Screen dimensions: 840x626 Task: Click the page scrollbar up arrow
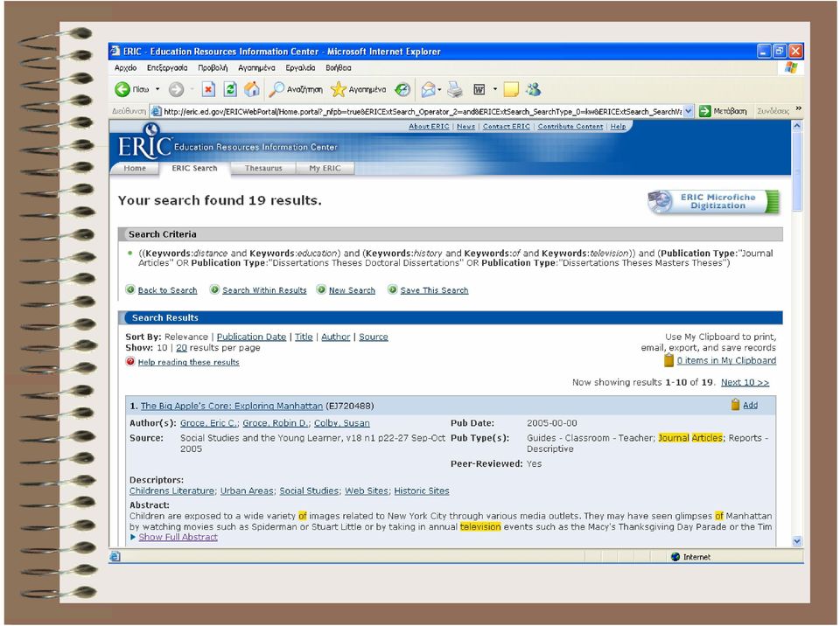coord(796,126)
